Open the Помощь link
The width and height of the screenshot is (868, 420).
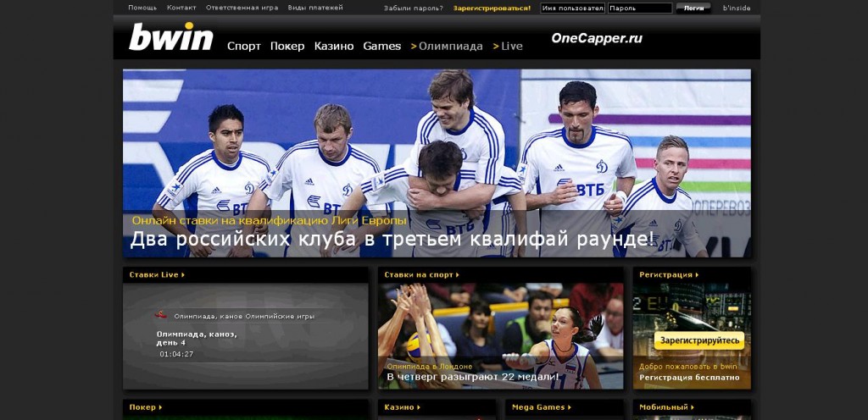(142, 8)
